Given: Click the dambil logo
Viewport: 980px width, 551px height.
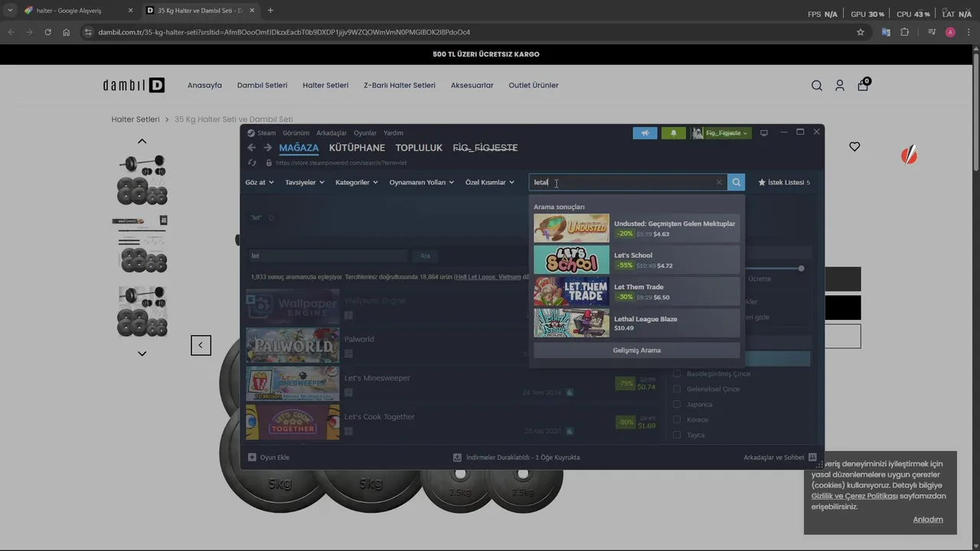Looking at the screenshot, I should point(134,85).
